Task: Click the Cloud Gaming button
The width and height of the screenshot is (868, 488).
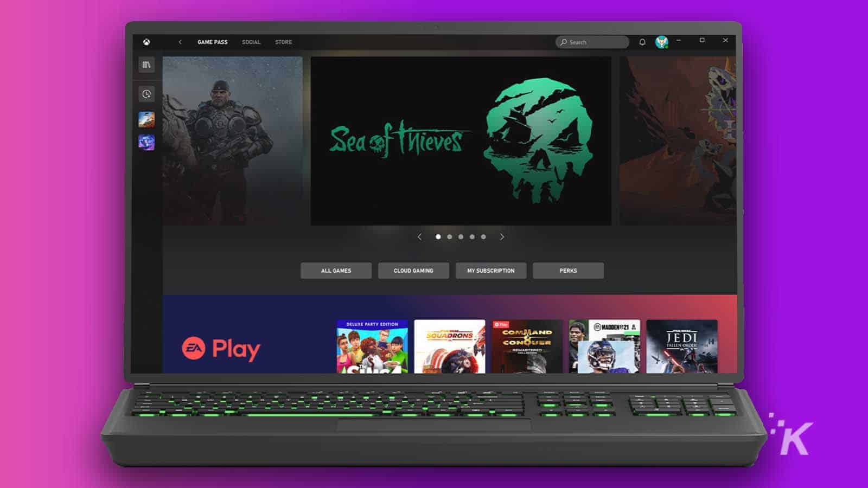Action: [x=413, y=271]
